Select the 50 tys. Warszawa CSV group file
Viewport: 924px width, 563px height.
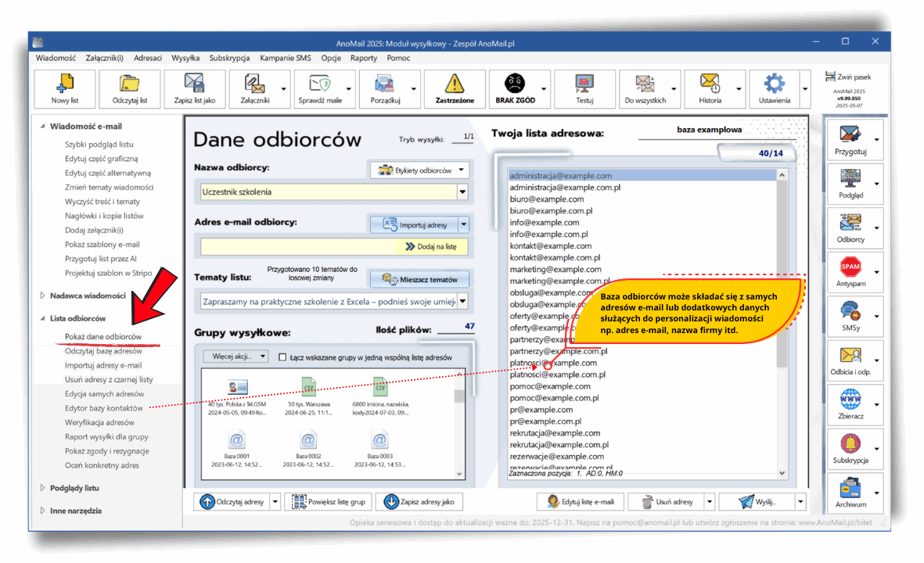(309, 397)
